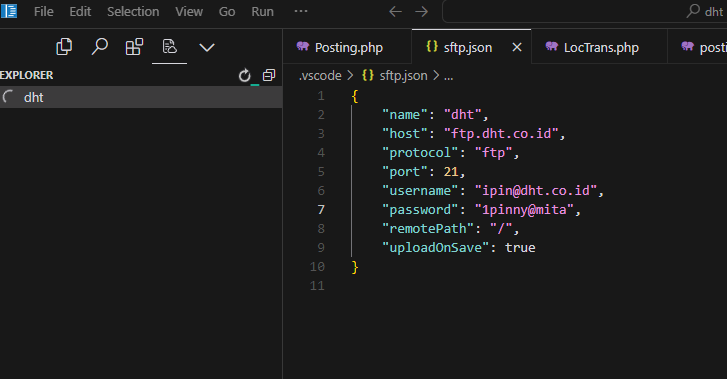Refresh the Explorer panel
Screen dimensions: 727x379
[x=244, y=75]
